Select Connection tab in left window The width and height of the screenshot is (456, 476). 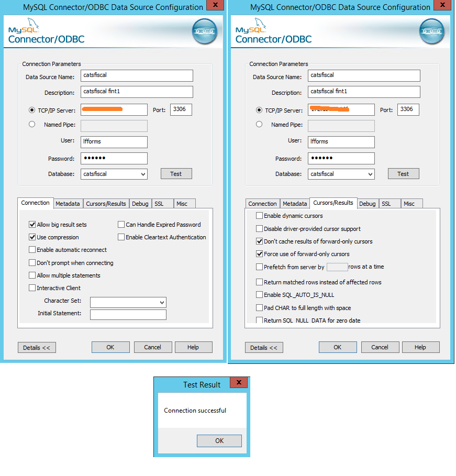pyautogui.click(x=35, y=203)
